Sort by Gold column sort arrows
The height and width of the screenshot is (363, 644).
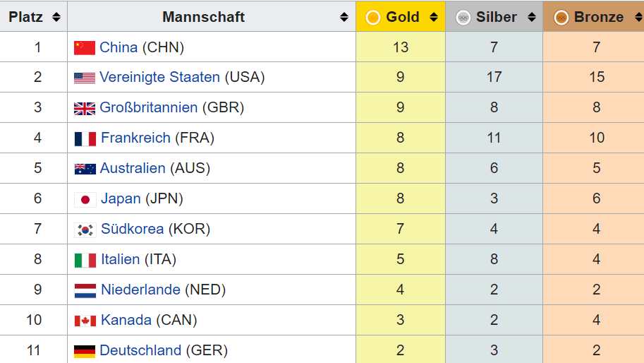point(434,17)
